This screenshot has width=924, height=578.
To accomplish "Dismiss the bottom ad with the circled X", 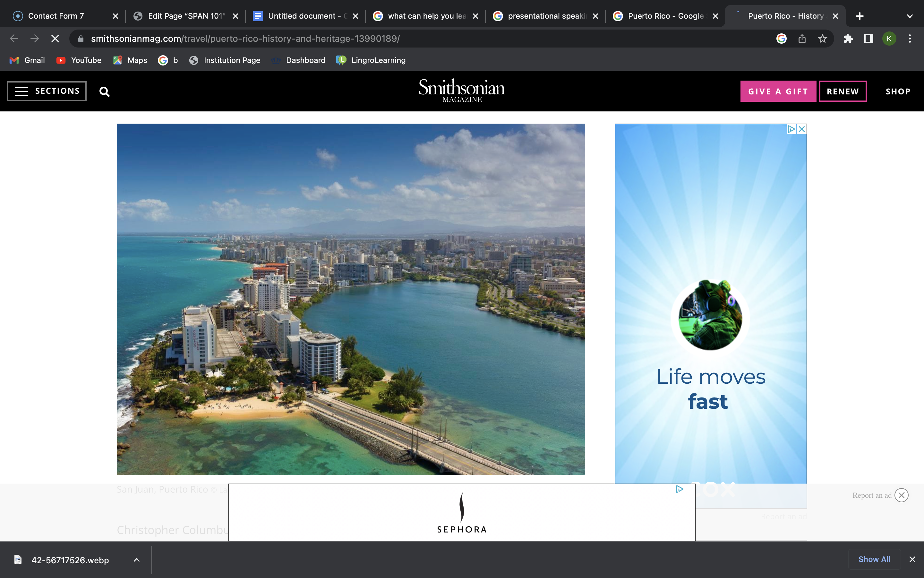I will click(x=902, y=495).
